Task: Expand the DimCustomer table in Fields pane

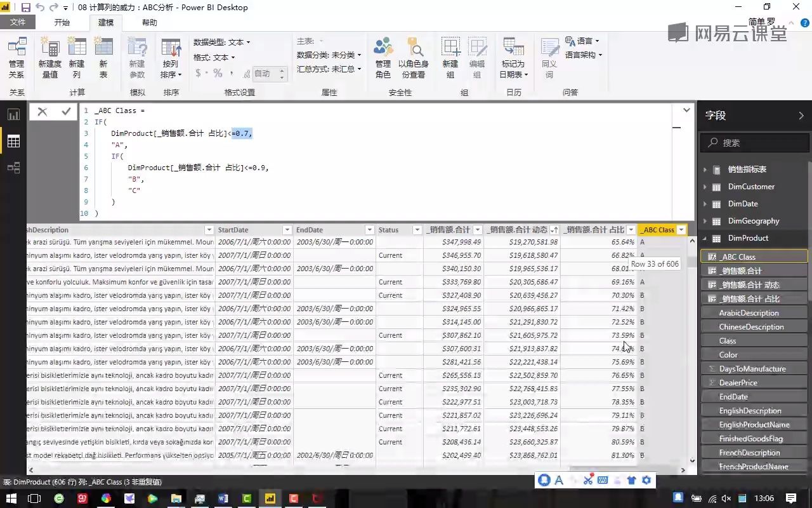Action: coord(704,186)
